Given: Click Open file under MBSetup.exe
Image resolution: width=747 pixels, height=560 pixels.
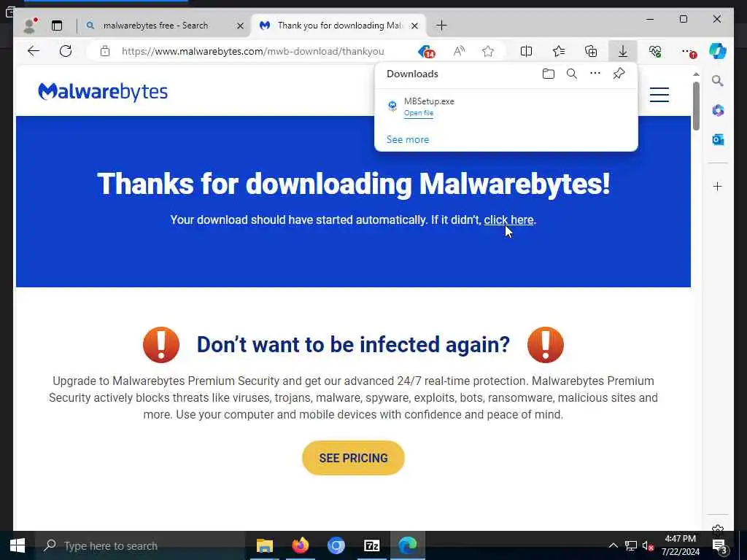Looking at the screenshot, I should 418,113.
